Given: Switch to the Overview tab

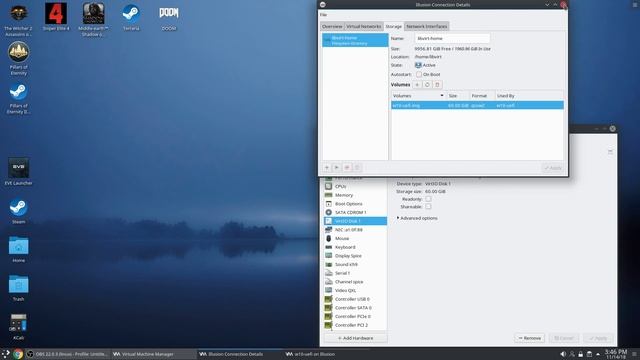Looking at the screenshot, I should pos(332,26).
